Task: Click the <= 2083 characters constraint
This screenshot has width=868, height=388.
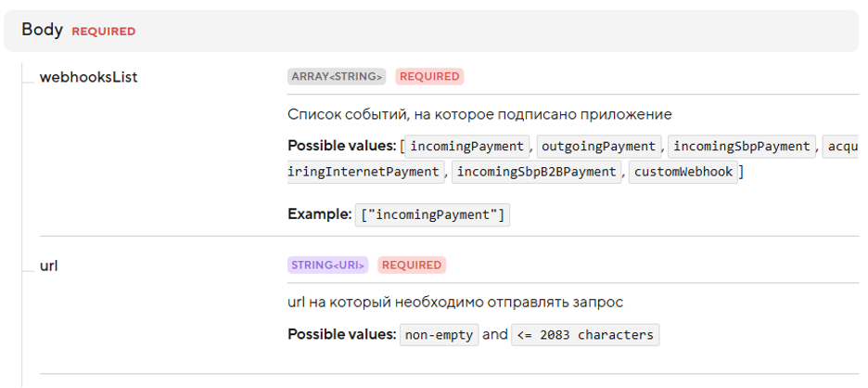Action: [585, 335]
